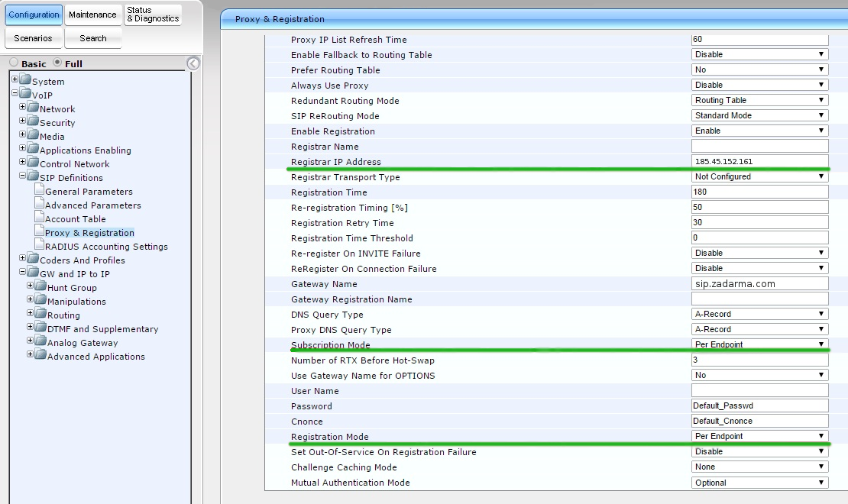The image size is (848, 504).
Task: Click the Registrar IP Address field
Action: point(759,161)
